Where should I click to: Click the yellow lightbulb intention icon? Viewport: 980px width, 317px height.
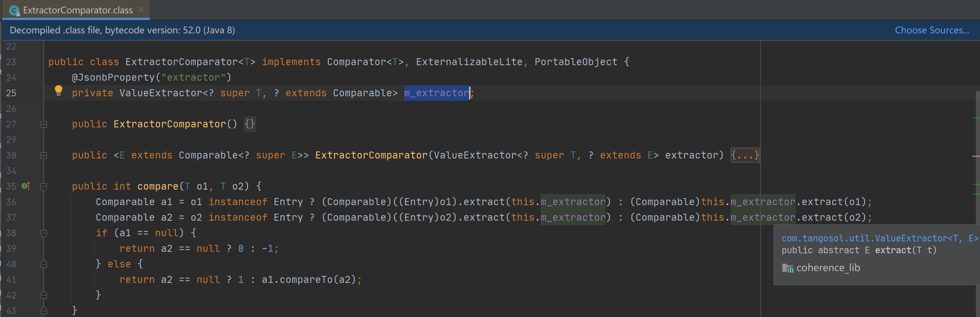pyautogui.click(x=58, y=90)
